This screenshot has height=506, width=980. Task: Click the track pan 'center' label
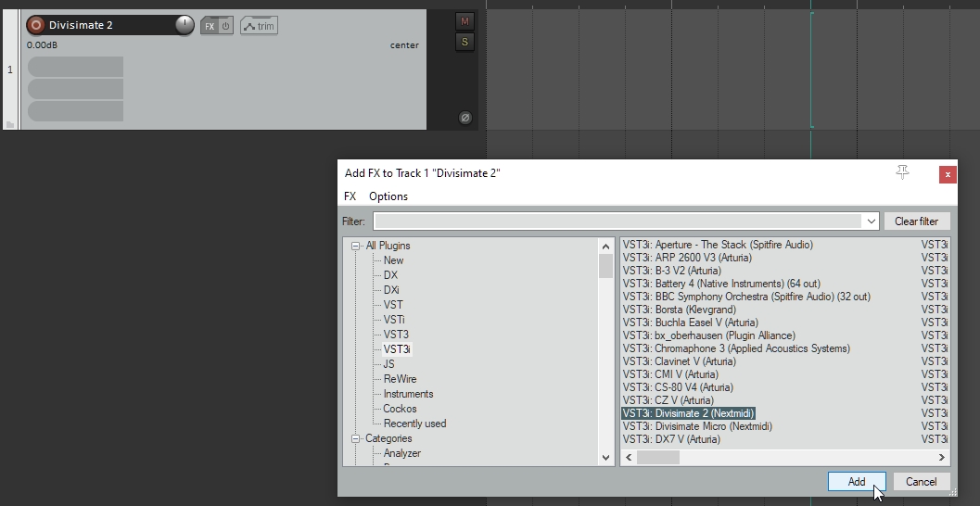coord(404,45)
